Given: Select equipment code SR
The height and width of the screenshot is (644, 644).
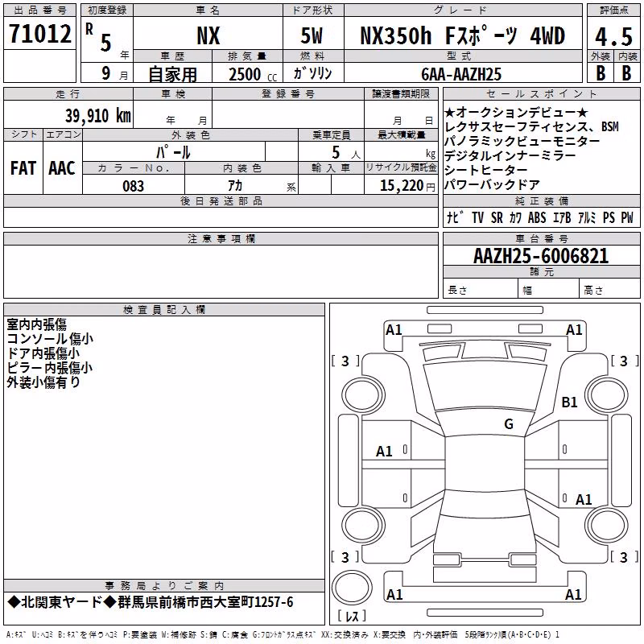Looking at the screenshot, I should 497,217.
